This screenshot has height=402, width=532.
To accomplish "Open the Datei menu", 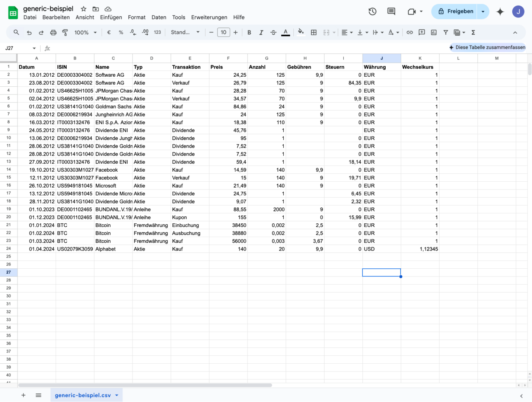I will (x=30, y=17).
